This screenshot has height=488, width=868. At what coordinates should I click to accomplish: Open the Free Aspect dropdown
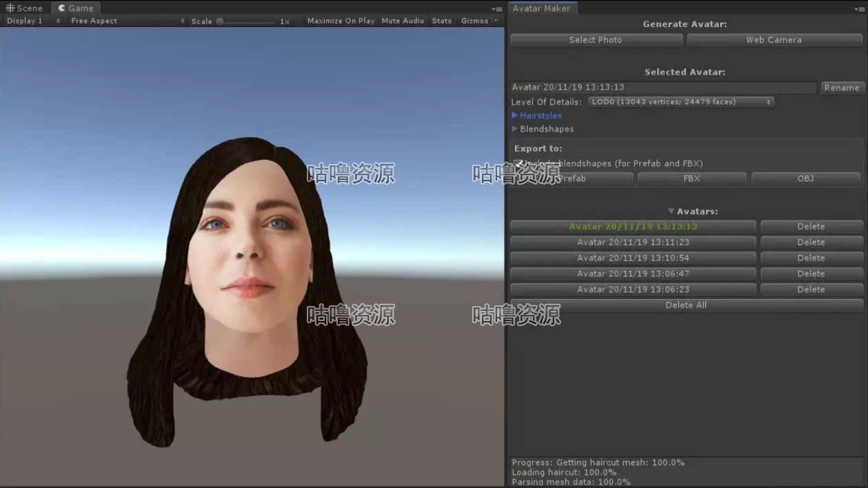tap(127, 21)
